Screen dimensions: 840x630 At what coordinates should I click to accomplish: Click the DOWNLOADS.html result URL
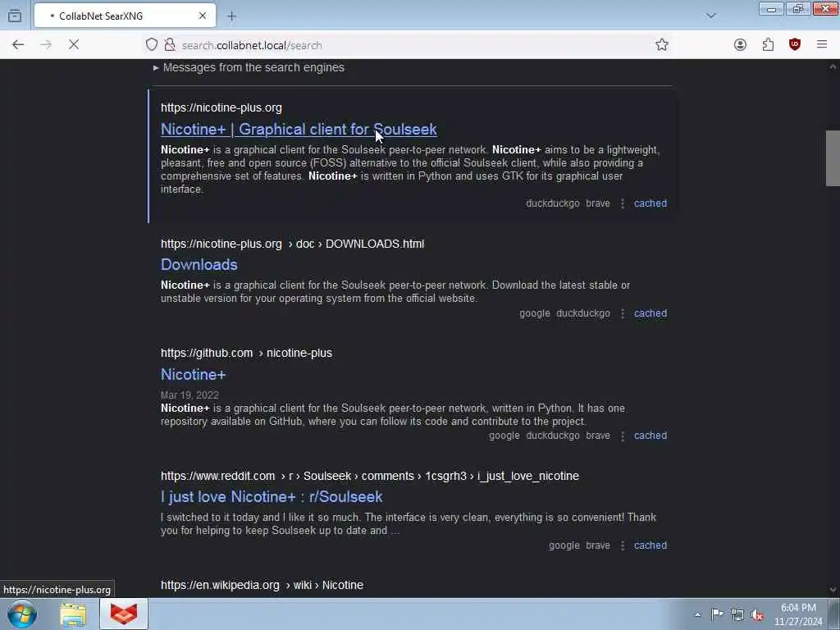pyautogui.click(x=293, y=244)
